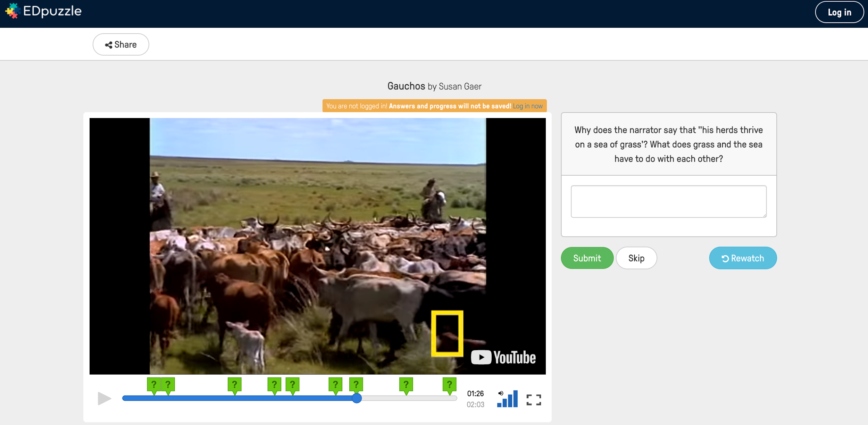This screenshot has height=425, width=868.
Task: Click the last green question marker
Action: coord(449,385)
